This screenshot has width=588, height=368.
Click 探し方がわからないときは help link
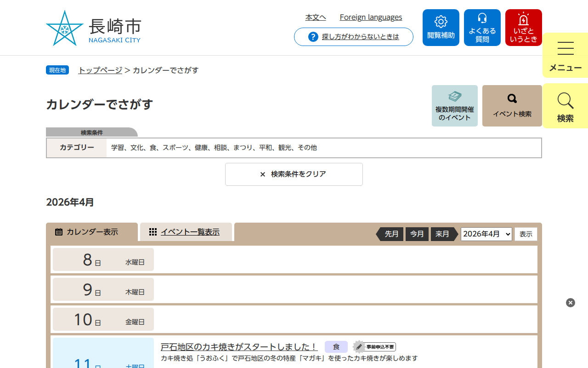pos(360,37)
